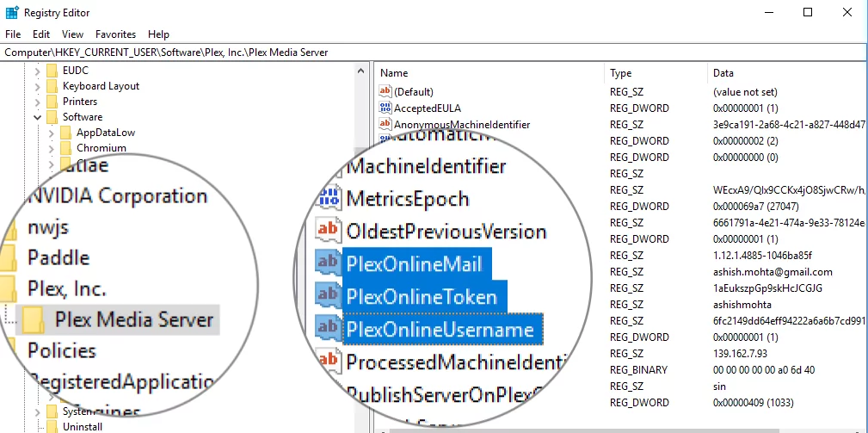Click REG_DWORD type beside 0x00000409 (1033)
This screenshot has height=433, width=868.
click(x=639, y=403)
